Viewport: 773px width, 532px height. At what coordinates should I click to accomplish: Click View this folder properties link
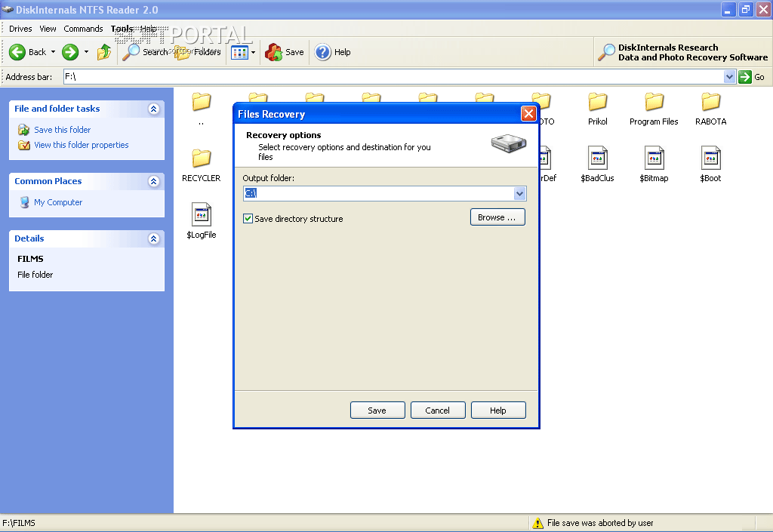coord(82,145)
